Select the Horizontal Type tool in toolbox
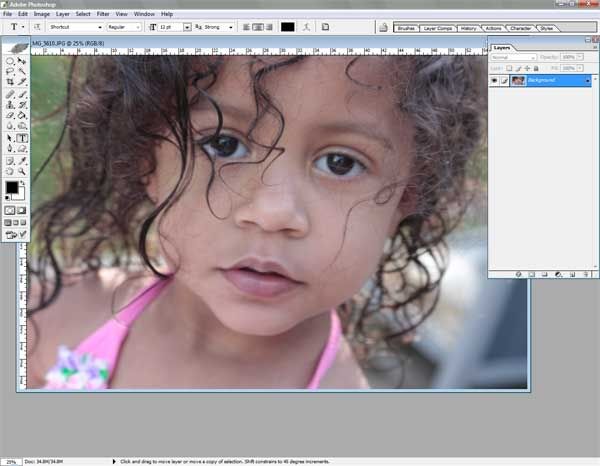 pyautogui.click(x=22, y=137)
